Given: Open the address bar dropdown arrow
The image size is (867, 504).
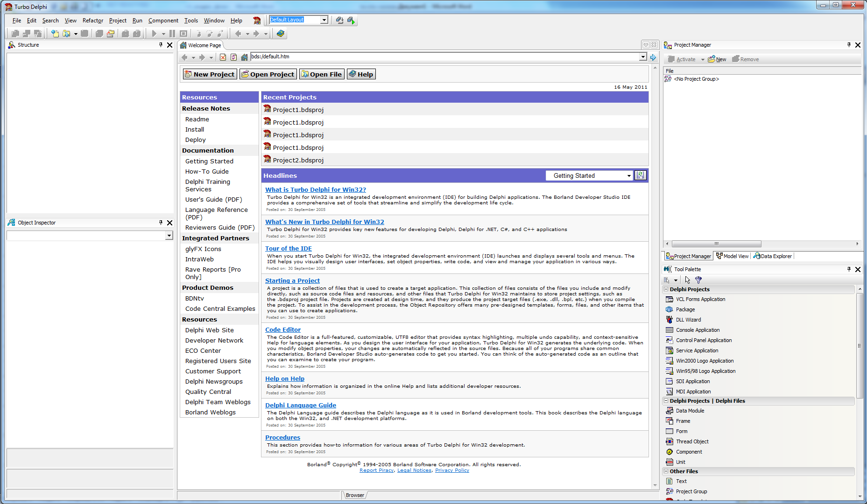Looking at the screenshot, I should [x=643, y=57].
